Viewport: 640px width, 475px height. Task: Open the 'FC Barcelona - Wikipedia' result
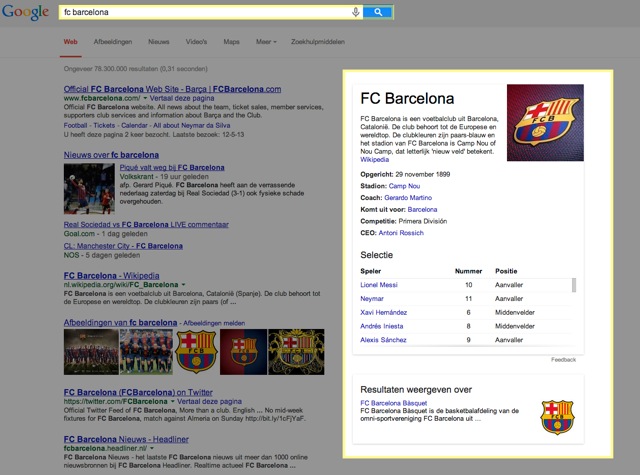[x=111, y=275]
